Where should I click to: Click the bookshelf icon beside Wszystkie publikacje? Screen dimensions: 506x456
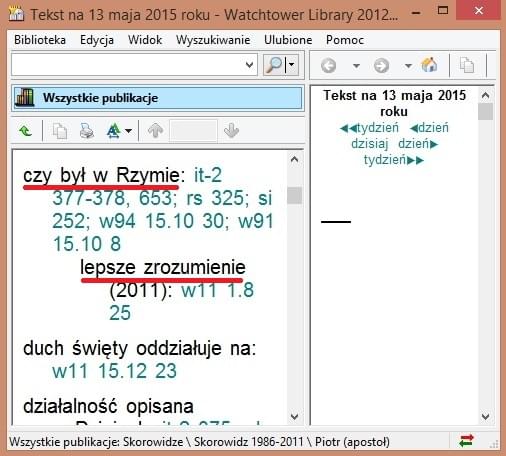[x=25, y=98]
